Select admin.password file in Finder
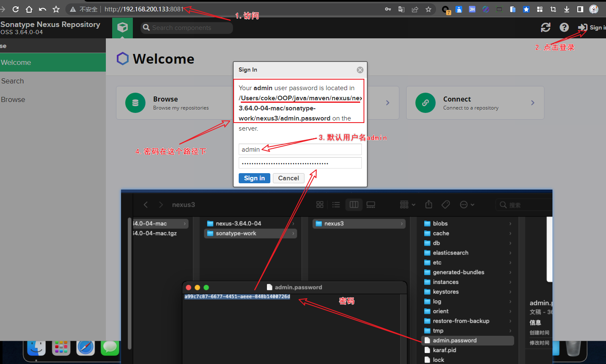Screen dimensions: 606x364 pos(467,340)
